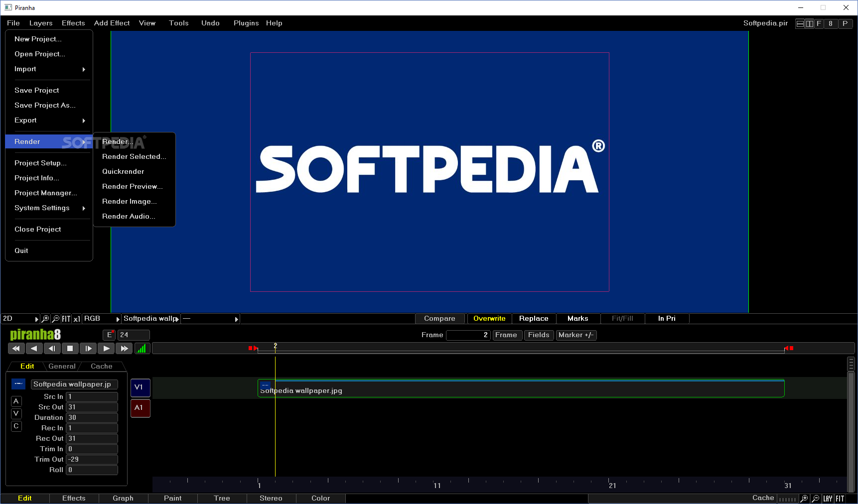Open the 2D view mode dropdown
The image size is (858, 504).
tap(20, 319)
